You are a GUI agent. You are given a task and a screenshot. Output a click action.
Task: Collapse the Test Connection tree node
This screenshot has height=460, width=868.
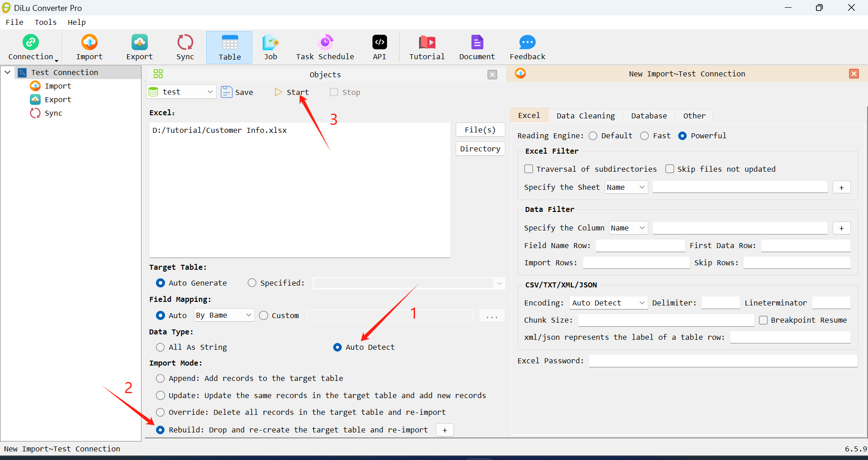click(x=8, y=72)
